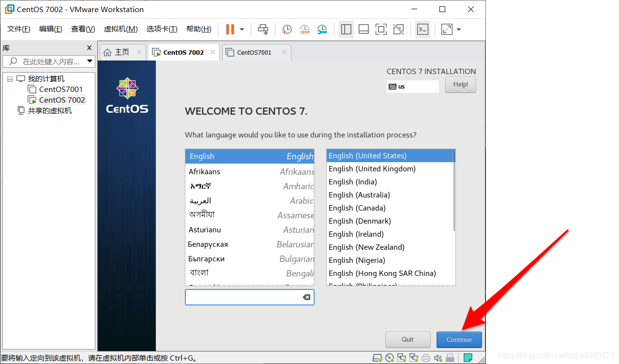
Task: Open the snapshot manager wrench-clock icon
Action: pos(322,29)
